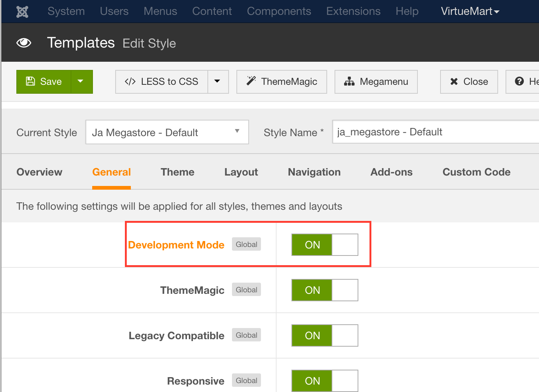This screenshot has width=539, height=392.
Task: Close the style editor
Action: tap(469, 81)
